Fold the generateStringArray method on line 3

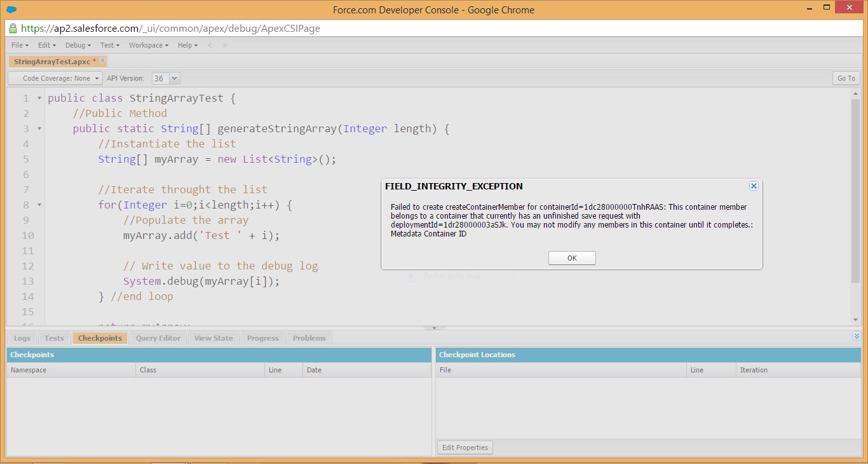pos(39,129)
